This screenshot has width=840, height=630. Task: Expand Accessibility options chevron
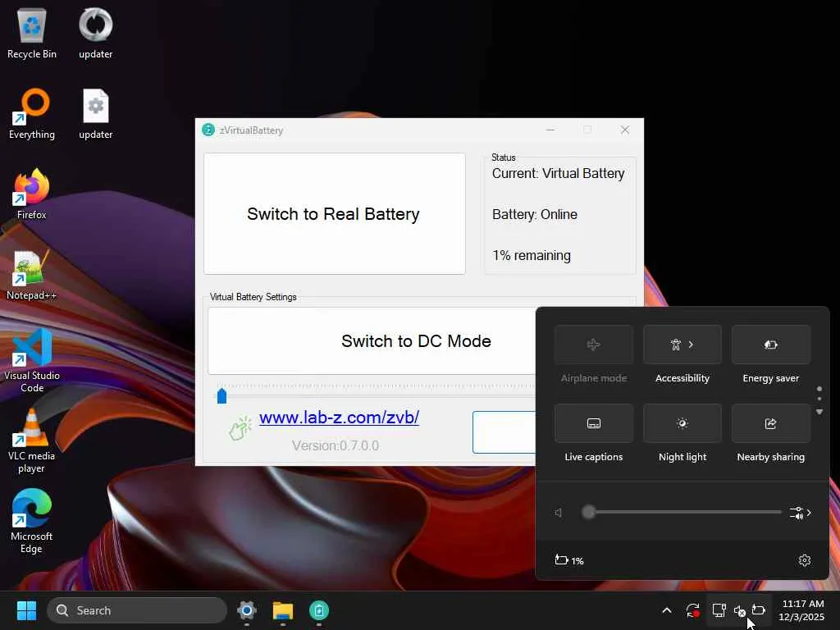click(691, 345)
